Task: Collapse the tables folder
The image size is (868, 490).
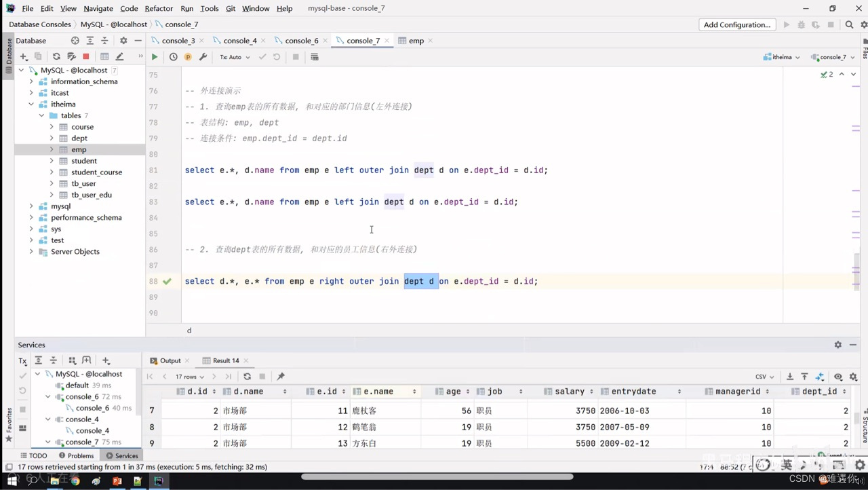Action: (41, 115)
